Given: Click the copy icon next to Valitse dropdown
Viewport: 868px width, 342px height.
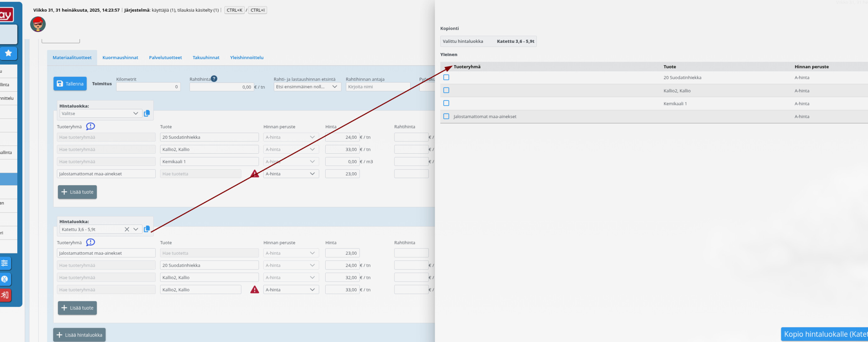Looking at the screenshot, I should [147, 113].
